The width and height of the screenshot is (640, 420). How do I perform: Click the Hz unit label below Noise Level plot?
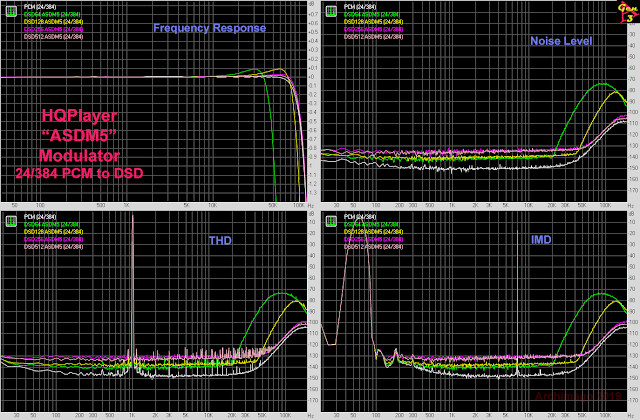631,205
